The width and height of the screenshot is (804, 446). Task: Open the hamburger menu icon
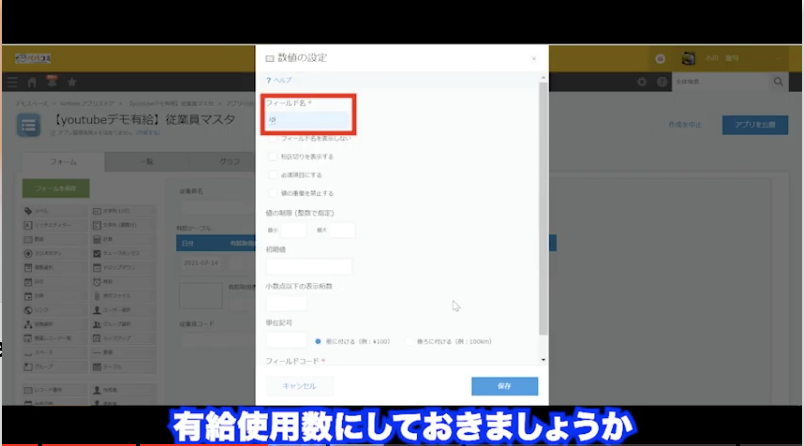tap(12, 81)
